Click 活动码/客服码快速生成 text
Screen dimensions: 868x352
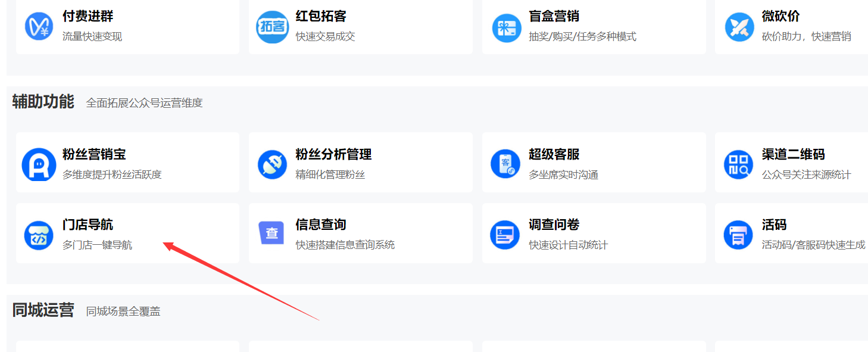pos(814,245)
